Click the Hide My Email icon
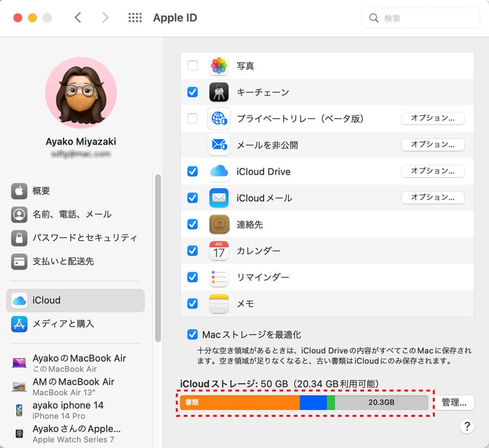Screen dimensions: 489x448 coord(219,145)
